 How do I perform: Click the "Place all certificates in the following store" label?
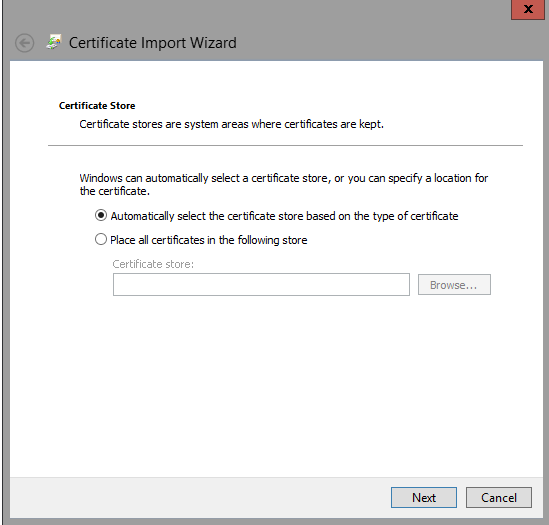(209, 240)
